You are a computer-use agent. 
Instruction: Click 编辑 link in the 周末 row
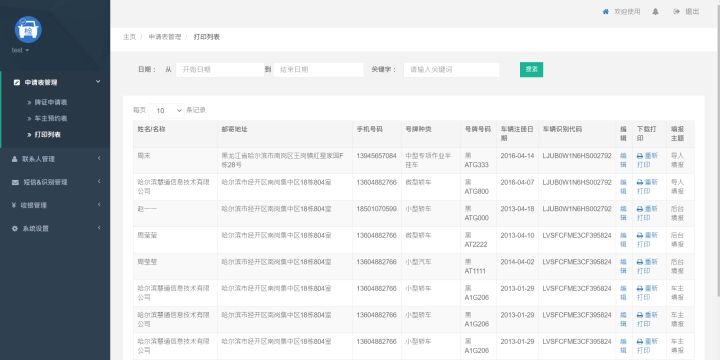tap(623, 160)
